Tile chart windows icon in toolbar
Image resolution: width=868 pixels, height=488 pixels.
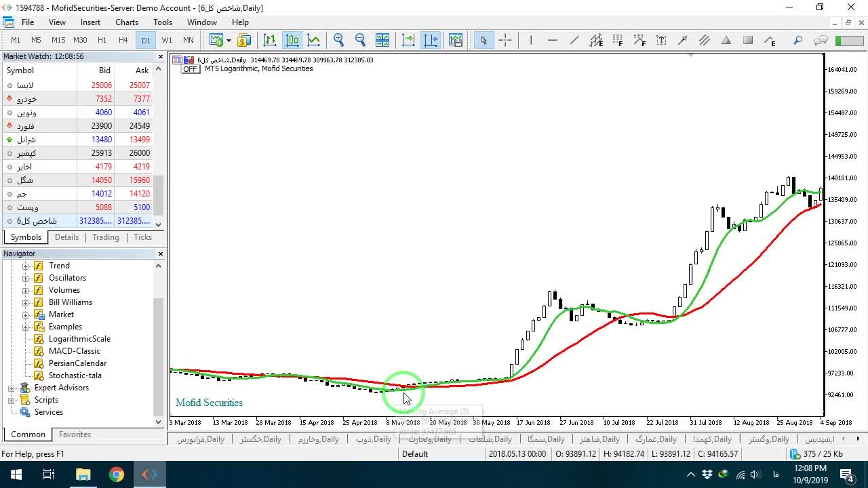(382, 40)
